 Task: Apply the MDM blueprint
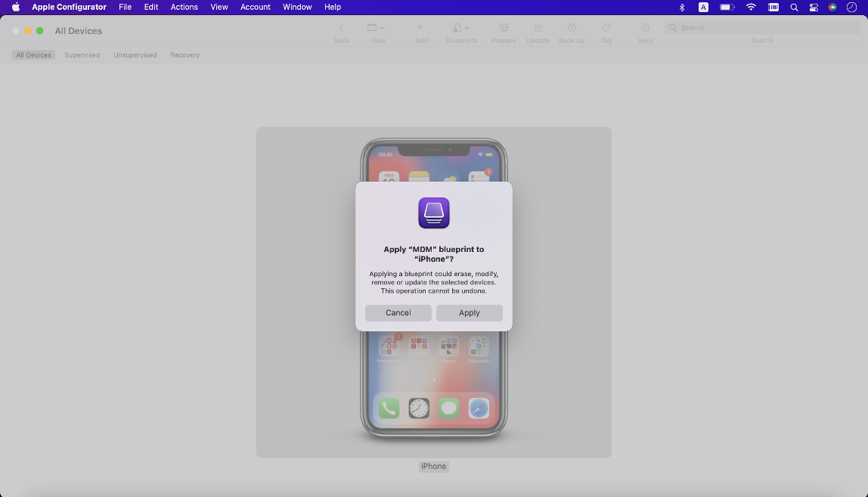pyautogui.click(x=470, y=312)
